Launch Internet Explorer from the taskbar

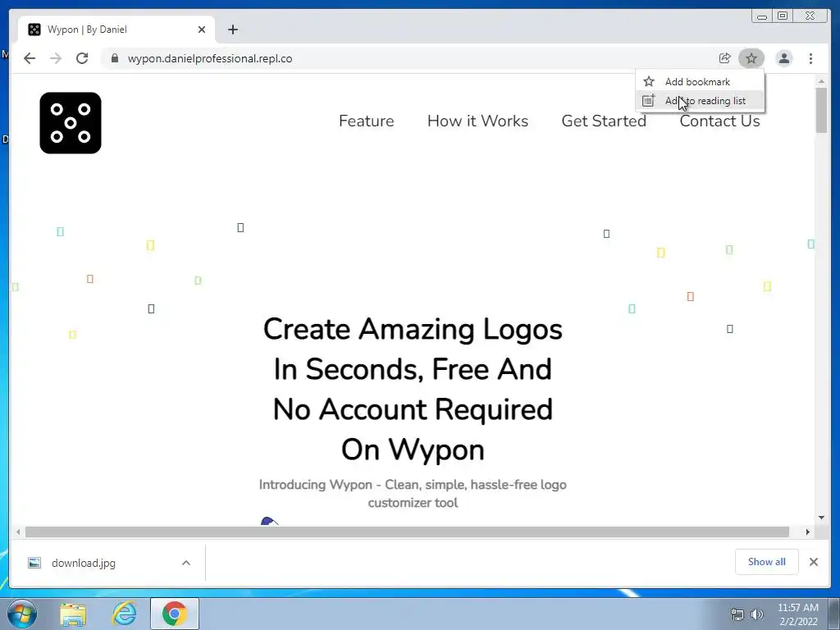(124, 614)
